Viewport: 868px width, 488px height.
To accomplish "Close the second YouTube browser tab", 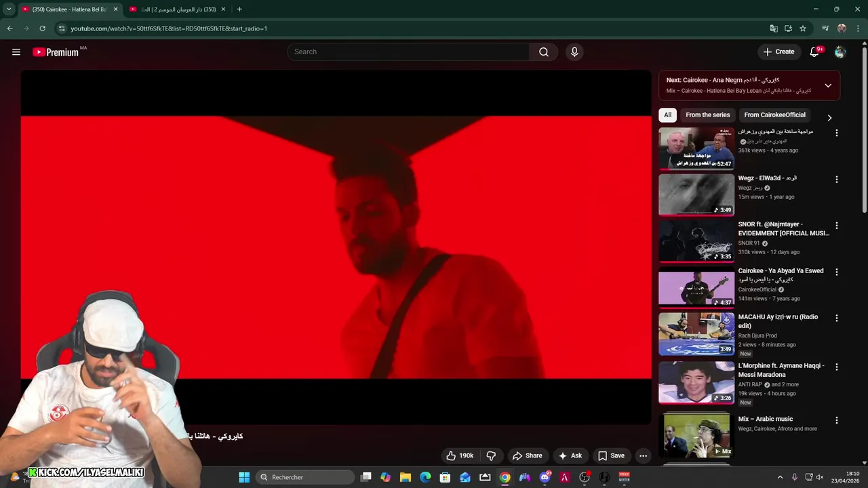I will pos(223,9).
